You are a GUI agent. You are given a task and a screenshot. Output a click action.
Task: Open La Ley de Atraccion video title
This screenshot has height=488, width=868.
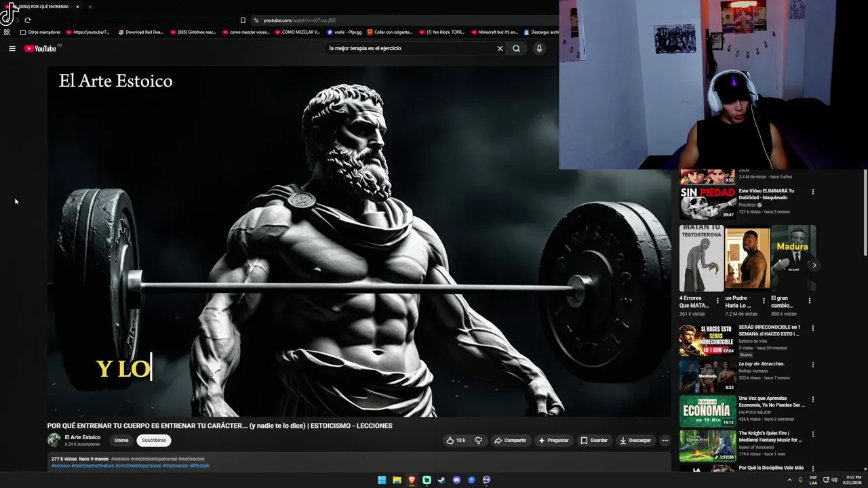point(761,364)
